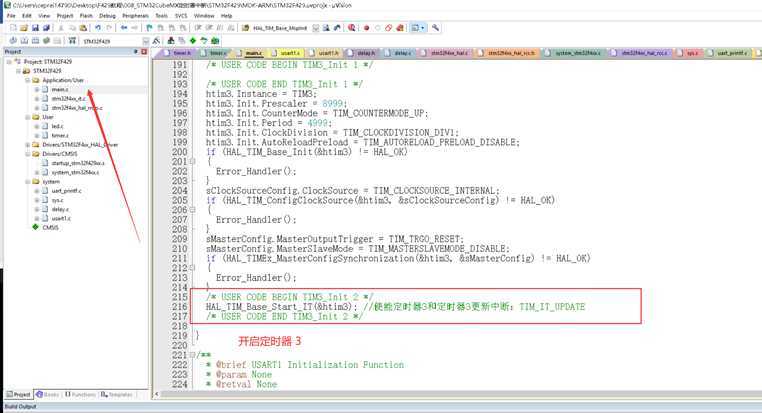This screenshot has height=413, width=762.
Task: Click the Options for Target magic wand icon
Action: 156,41
